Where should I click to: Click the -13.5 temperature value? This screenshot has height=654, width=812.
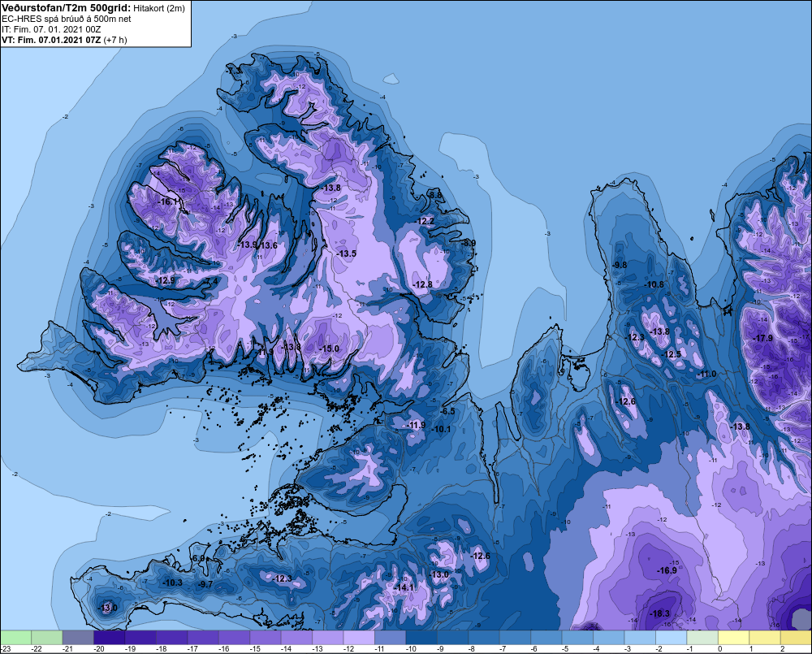pyautogui.click(x=346, y=253)
